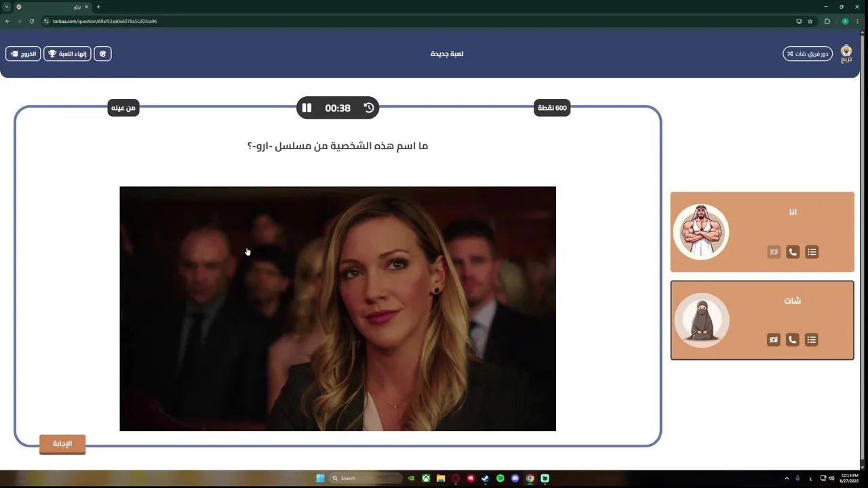Open the Chrome three-dot menu
This screenshot has width=868, height=488.
(x=858, y=21)
